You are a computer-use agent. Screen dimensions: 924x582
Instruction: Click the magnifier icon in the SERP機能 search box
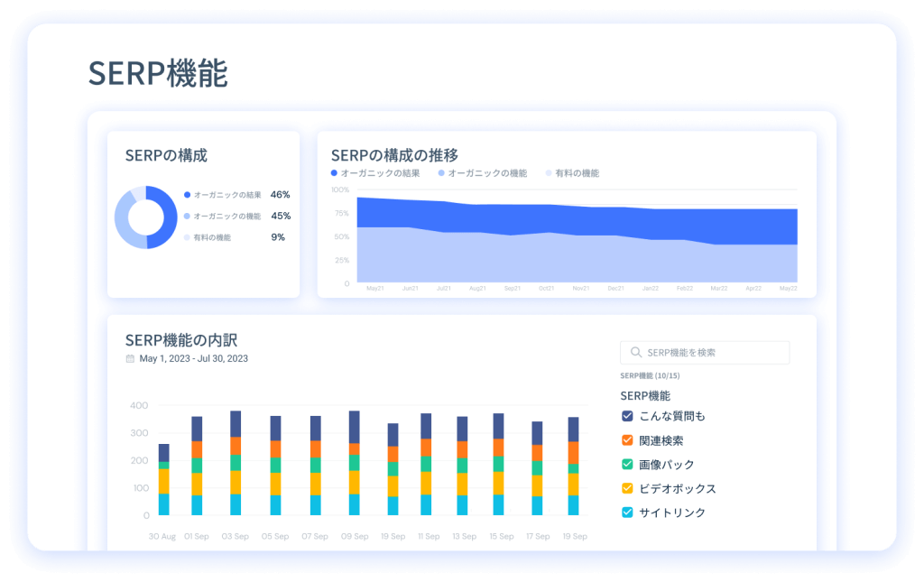click(636, 353)
